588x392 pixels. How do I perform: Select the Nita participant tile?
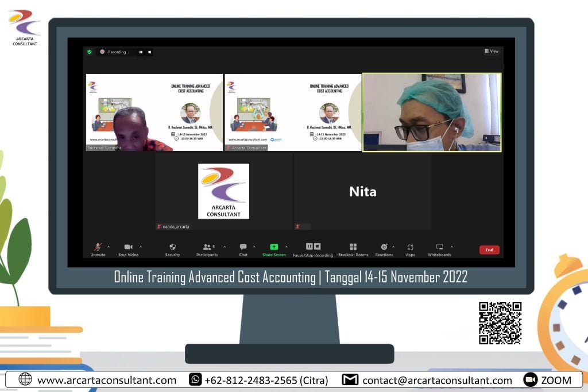click(x=362, y=191)
